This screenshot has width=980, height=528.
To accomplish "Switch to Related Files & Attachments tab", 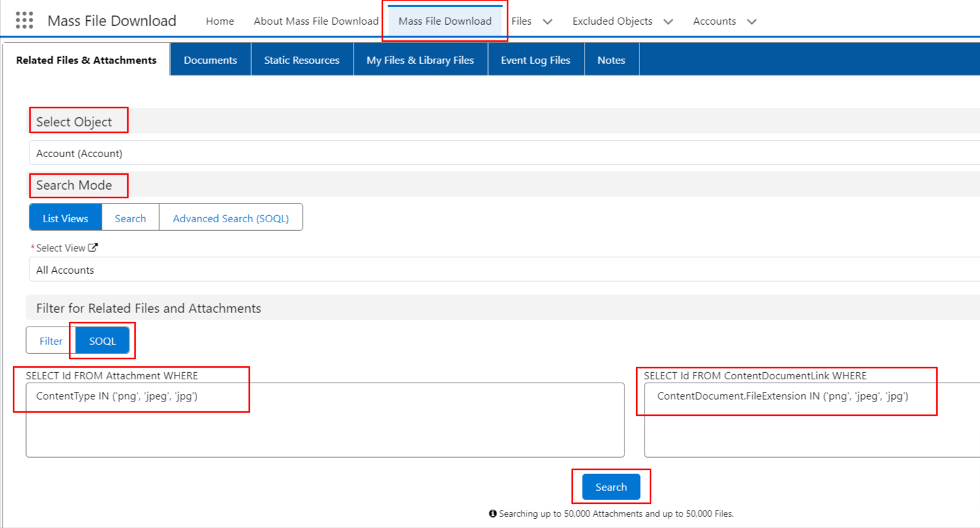I will (86, 60).
